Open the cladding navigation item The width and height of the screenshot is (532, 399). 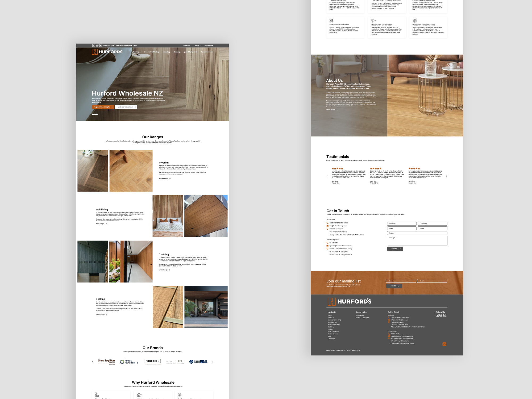166,52
